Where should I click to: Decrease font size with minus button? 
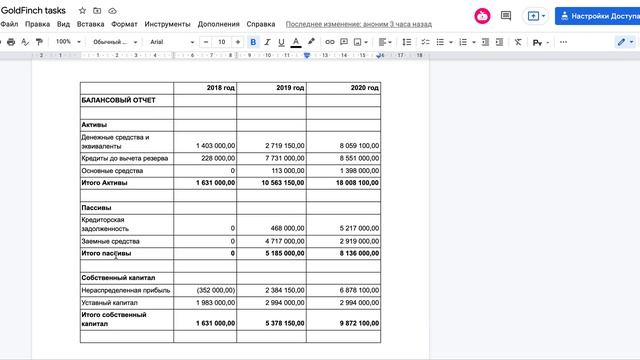(x=206, y=42)
